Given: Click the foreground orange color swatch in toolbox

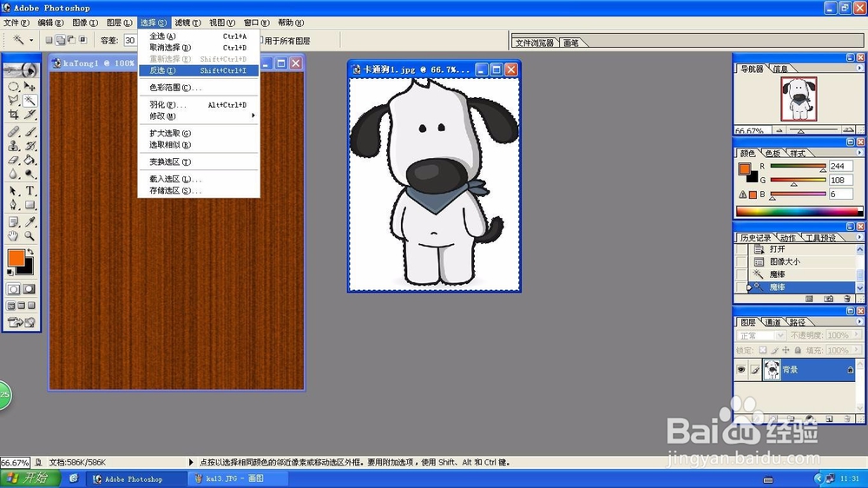Looking at the screenshot, I should pyautogui.click(x=16, y=258).
